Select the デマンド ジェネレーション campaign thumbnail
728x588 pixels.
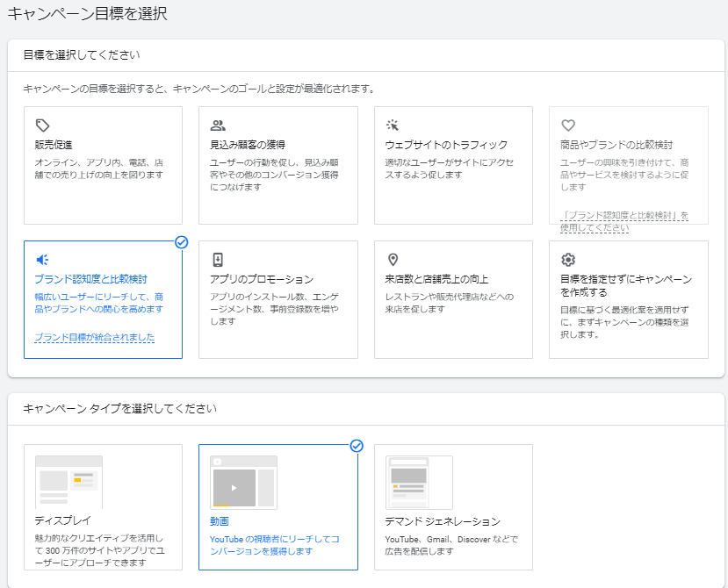tap(419, 482)
